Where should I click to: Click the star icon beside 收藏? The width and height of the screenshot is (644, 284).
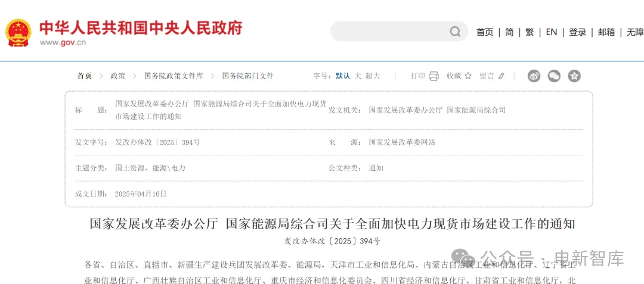point(468,76)
